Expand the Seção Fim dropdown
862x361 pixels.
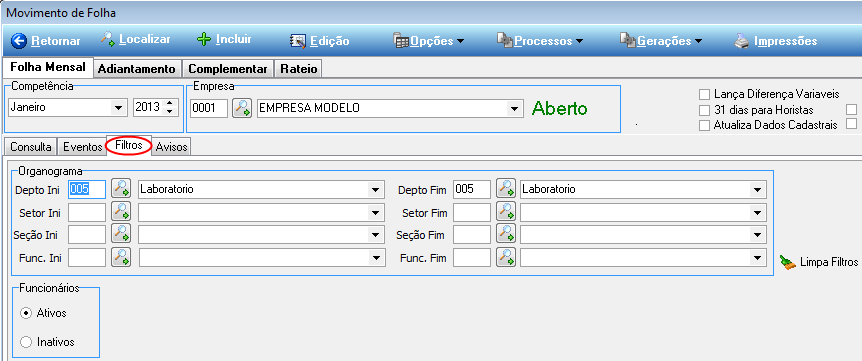tap(758, 235)
